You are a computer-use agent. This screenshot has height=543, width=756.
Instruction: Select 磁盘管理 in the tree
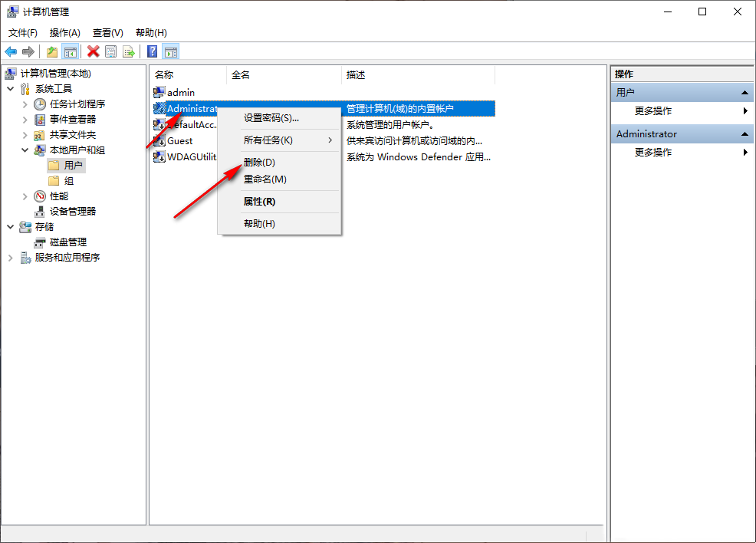tap(68, 242)
